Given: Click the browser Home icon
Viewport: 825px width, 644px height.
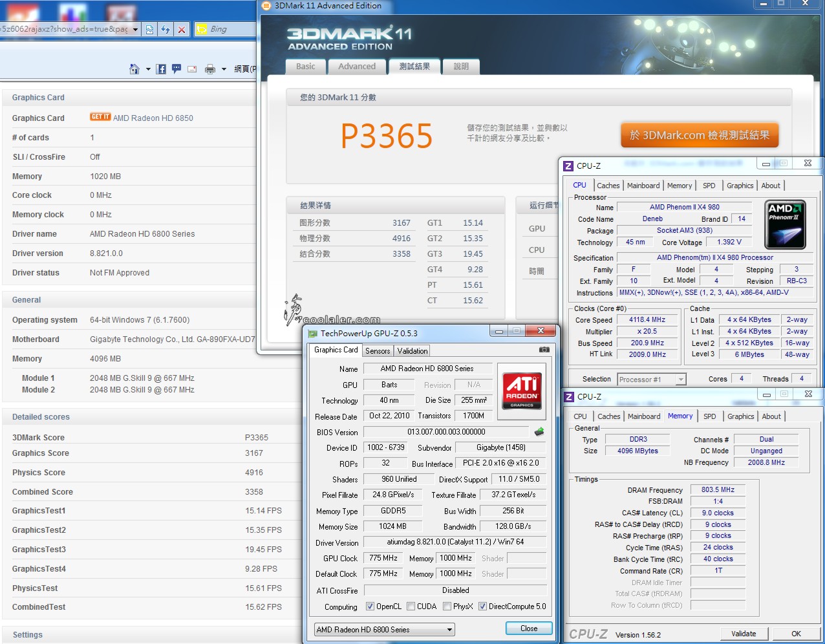Looking at the screenshot, I should pyautogui.click(x=134, y=69).
